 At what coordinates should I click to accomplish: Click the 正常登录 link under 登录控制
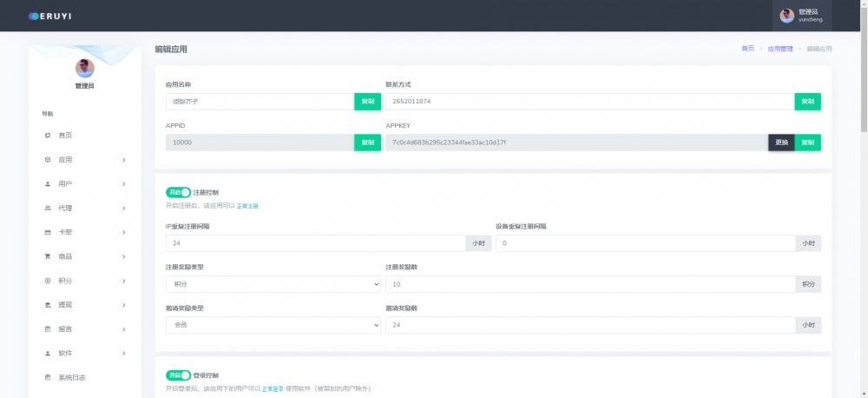pos(273,388)
